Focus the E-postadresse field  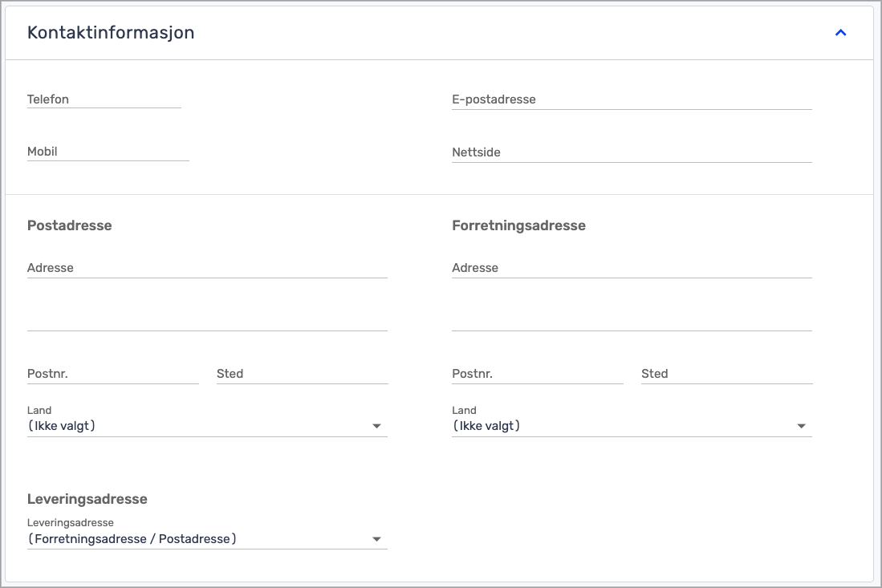(x=632, y=99)
